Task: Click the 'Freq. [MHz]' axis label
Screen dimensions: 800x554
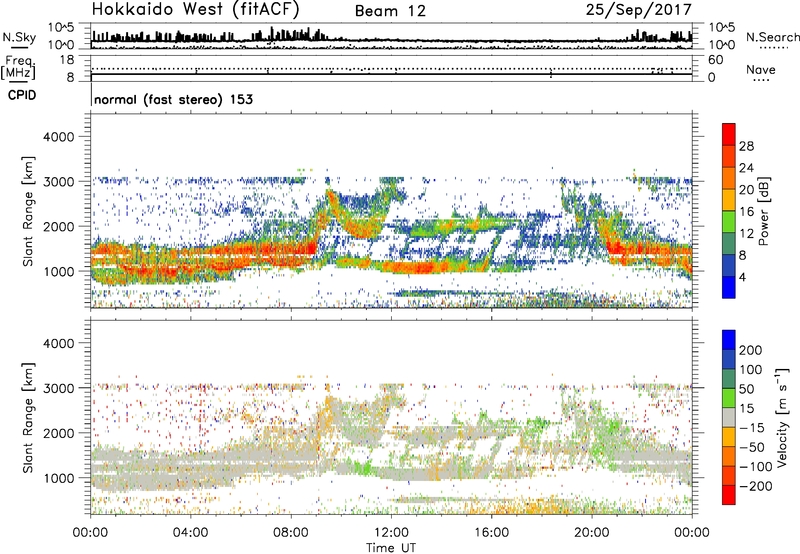Action: click(19, 68)
